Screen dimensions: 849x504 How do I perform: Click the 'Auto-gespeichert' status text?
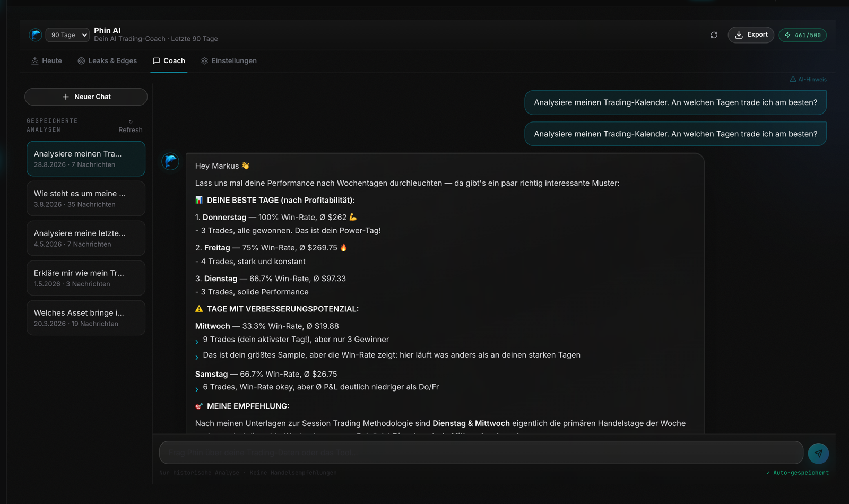tap(798, 473)
